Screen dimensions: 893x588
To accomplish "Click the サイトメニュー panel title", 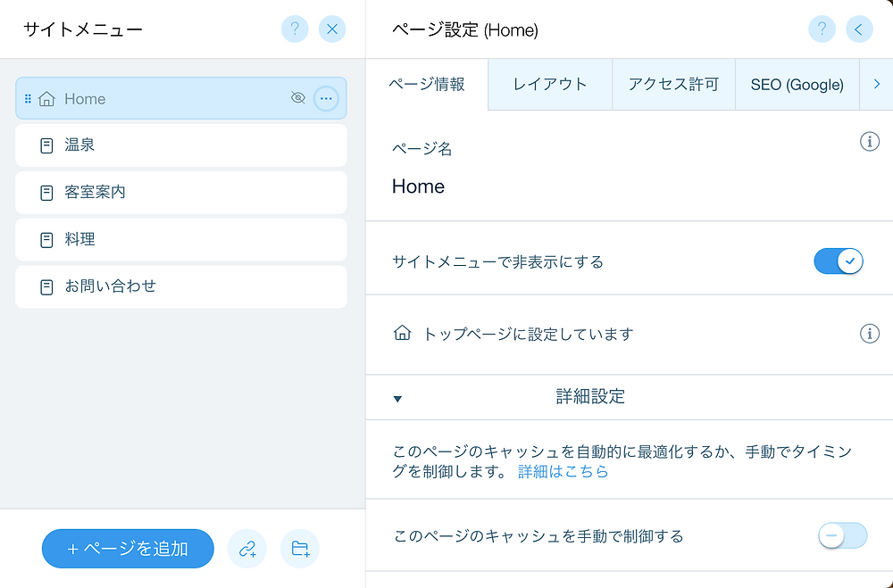I will tap(82, 29).
